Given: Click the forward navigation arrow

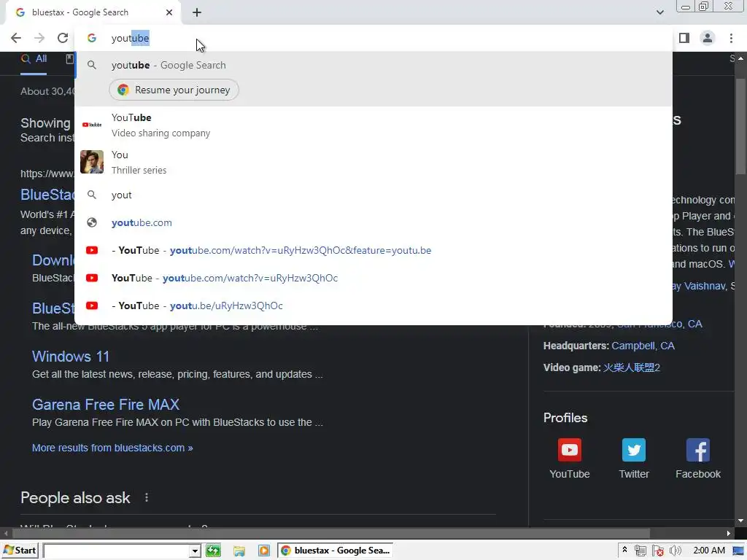Looking at the screenshot, I should tap(39, 38).
